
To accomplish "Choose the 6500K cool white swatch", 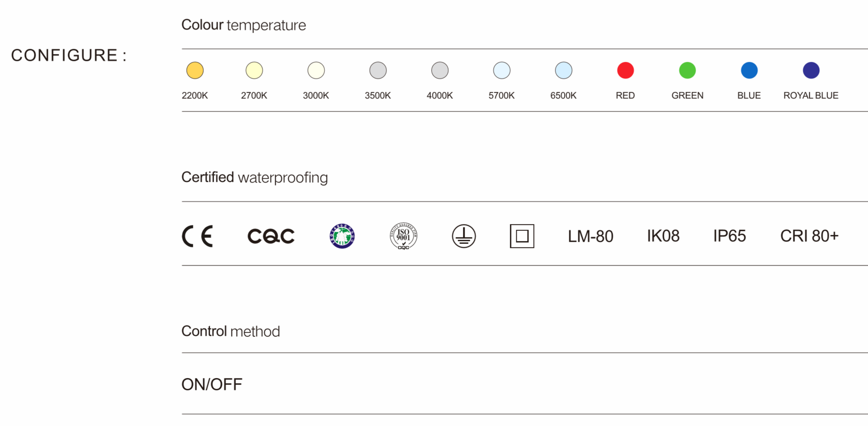I will tap(564, 70).
